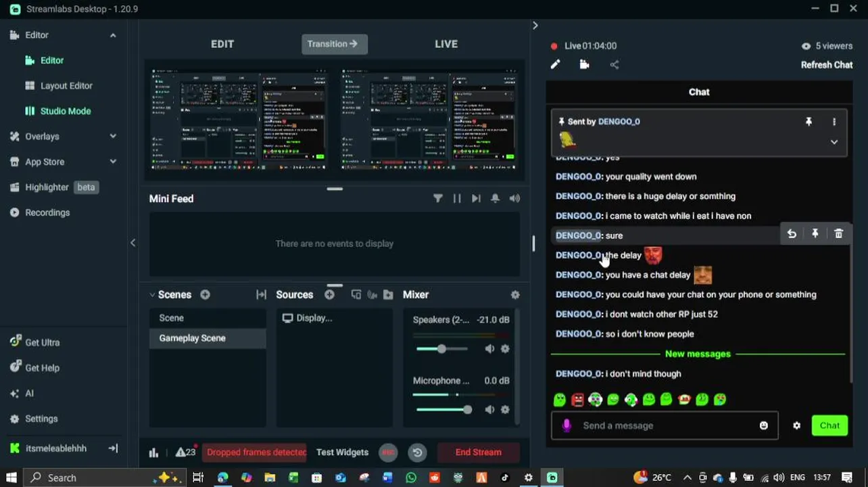Expand the Overlays sidebar section

(113, 136)
